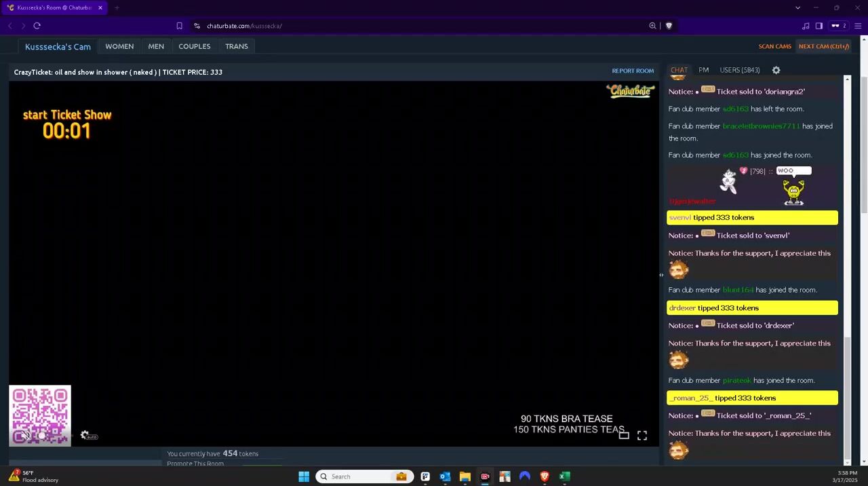Switch to the PM tab
The image size is (868, 486).
coord(703,70)
